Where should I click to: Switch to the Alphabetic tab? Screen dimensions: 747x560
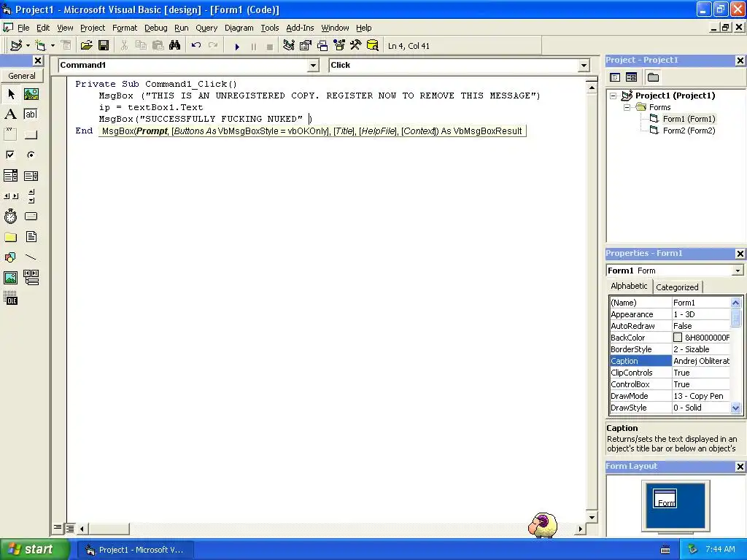coord(629,286)
